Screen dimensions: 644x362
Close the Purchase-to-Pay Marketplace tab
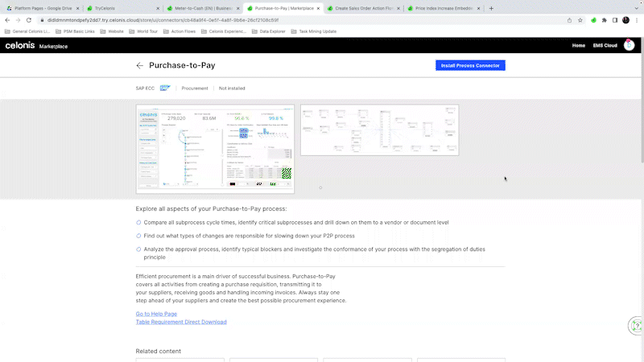[x=318, y=8]
